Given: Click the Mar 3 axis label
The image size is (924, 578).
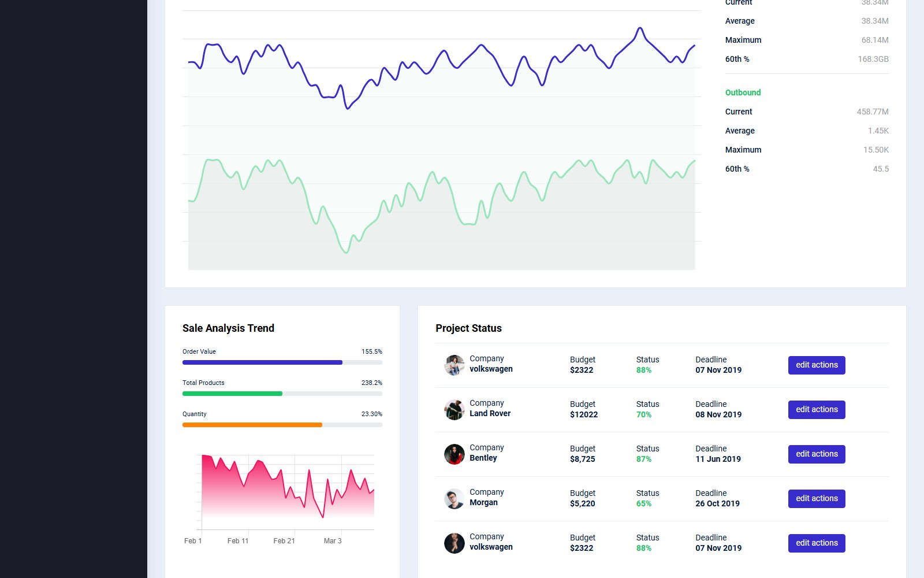Looking at the screenshot, I should click(333, 541).
